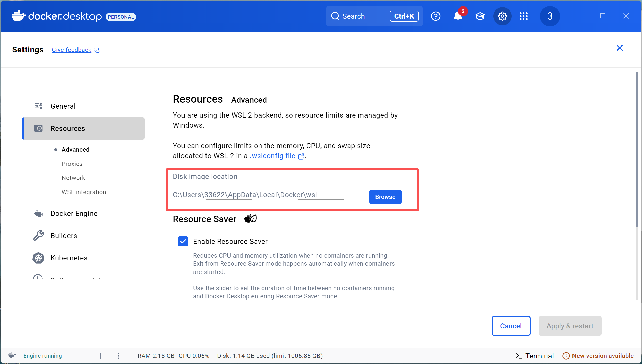Open the Terminal from status bar
642x364 pixels.
535,356
